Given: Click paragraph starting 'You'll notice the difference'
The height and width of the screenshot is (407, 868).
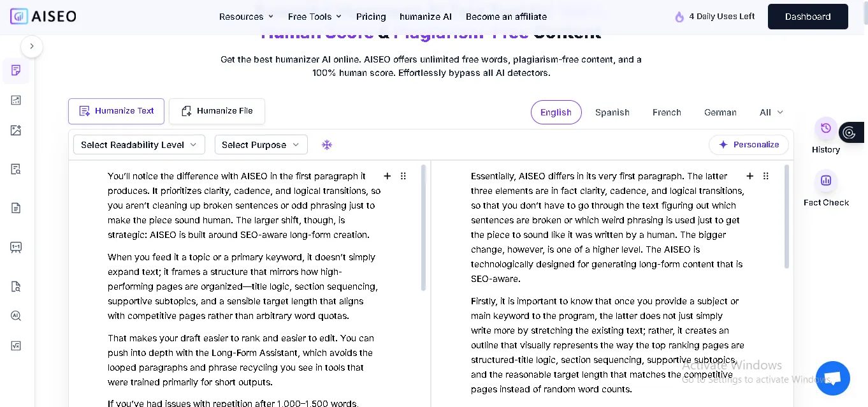Looking at the screenshot, I should (244, 205).
